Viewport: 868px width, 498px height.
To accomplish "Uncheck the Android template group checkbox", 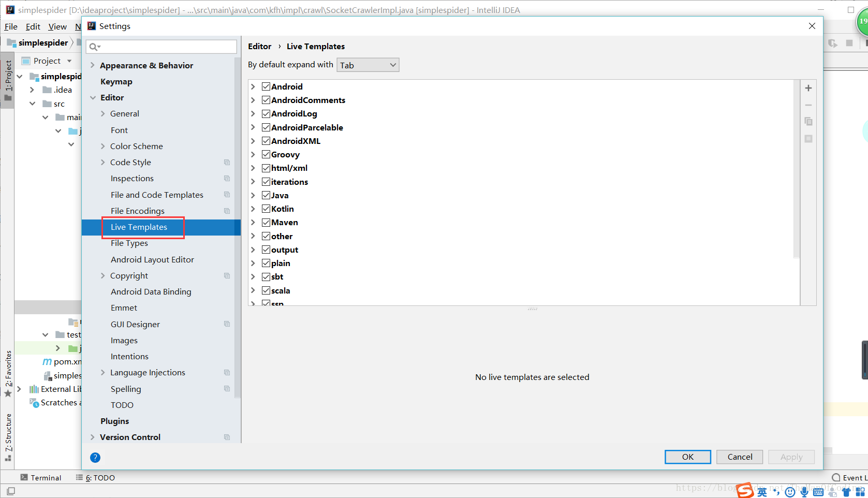I will click(x=266, y=86).
